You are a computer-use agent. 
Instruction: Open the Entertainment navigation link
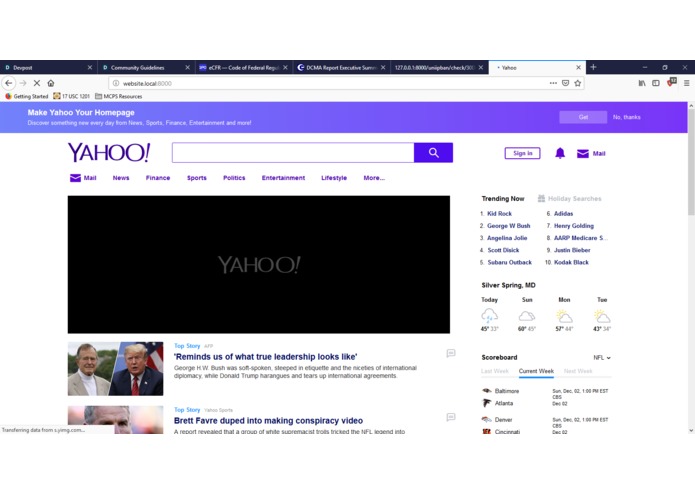(x=283, y=178)
